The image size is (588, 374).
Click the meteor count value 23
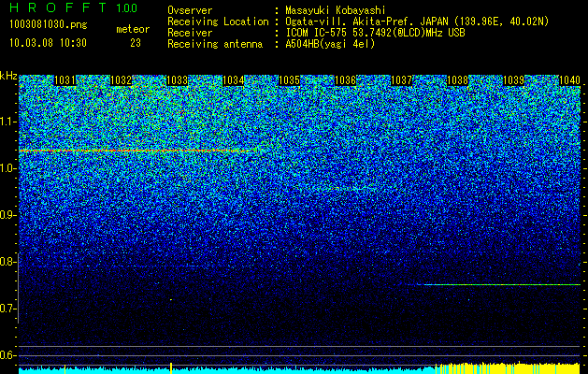click(x=136, y=43)
